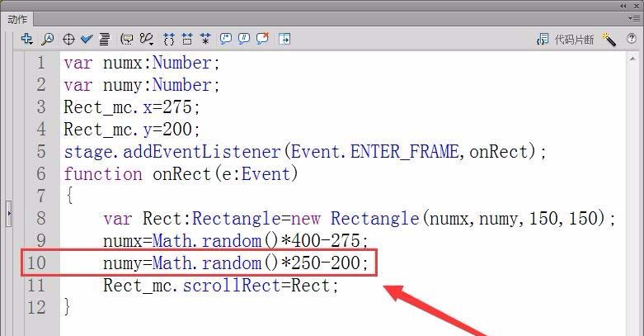Open the Find magnifier tool

(48, 39)
